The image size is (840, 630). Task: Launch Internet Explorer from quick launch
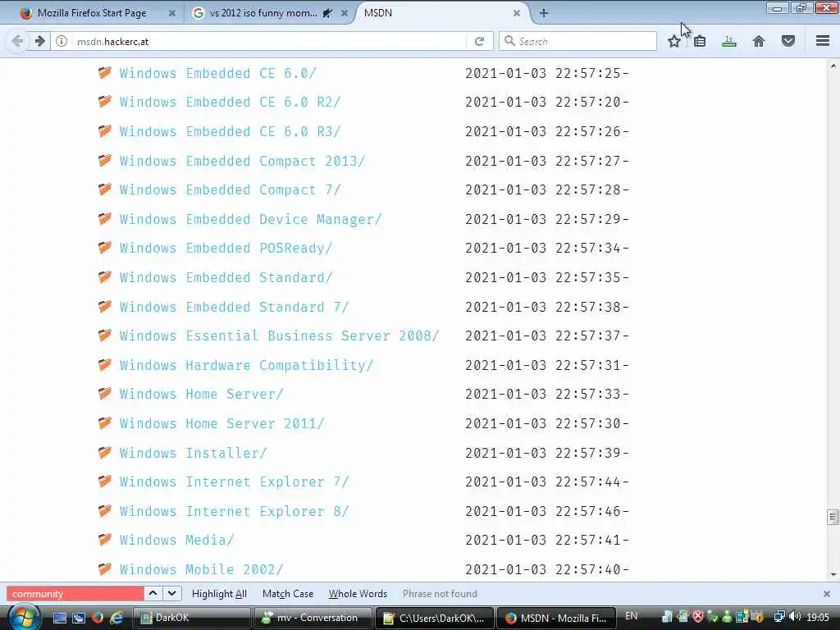click(x=116, y=618)
